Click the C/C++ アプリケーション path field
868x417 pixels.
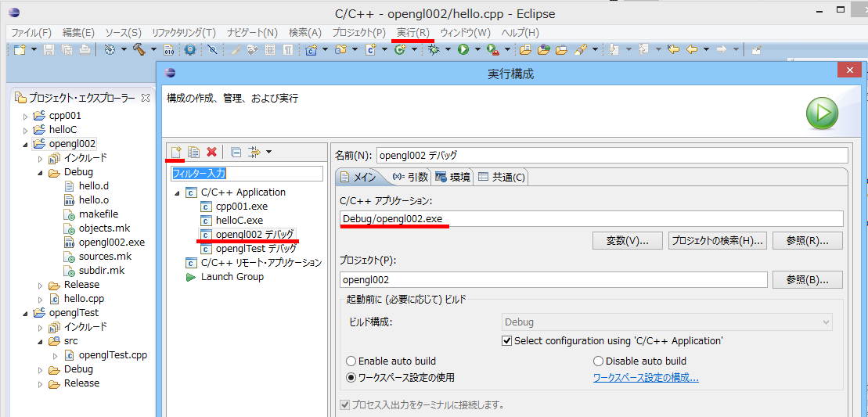tap(591, 218)
